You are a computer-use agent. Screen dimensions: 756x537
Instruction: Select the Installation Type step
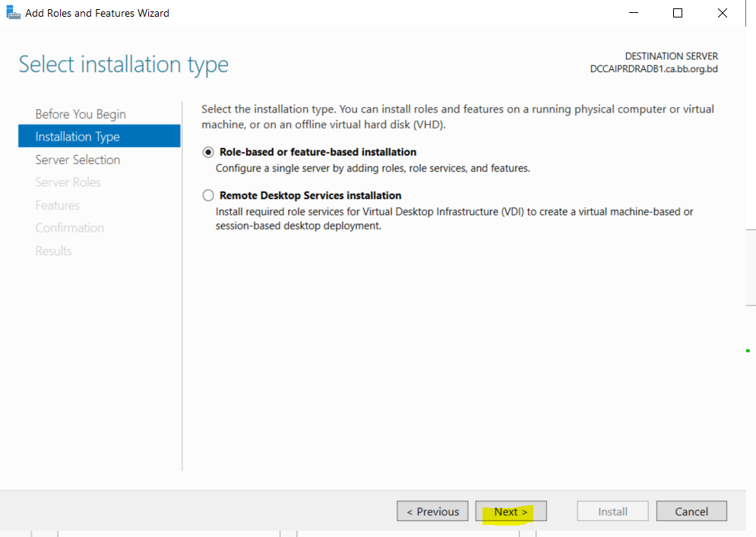tap(100, 137)
